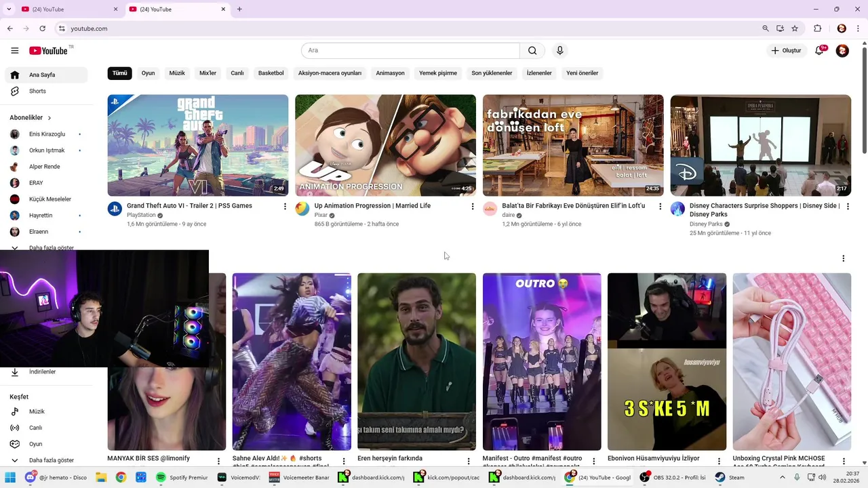Open Steam from taskbar
This screenshot has height=488, width=868.
(x=730, y=477)
